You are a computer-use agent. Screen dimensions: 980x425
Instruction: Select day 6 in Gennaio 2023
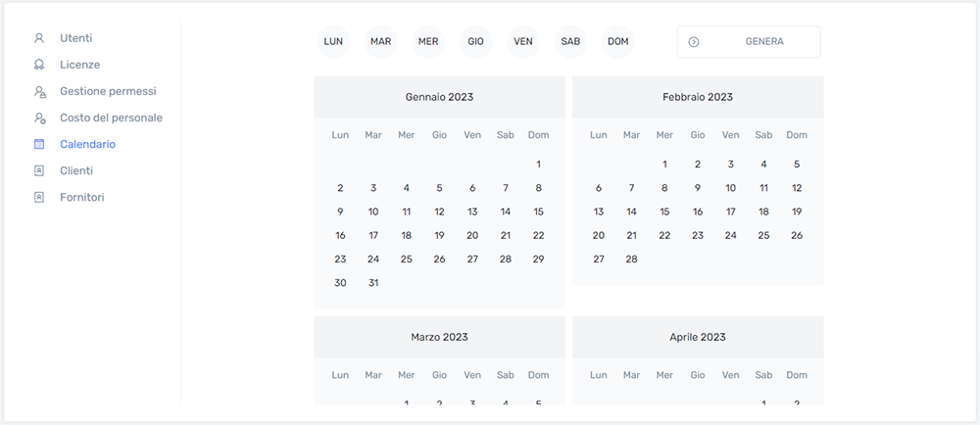click(x=472, y=188)
